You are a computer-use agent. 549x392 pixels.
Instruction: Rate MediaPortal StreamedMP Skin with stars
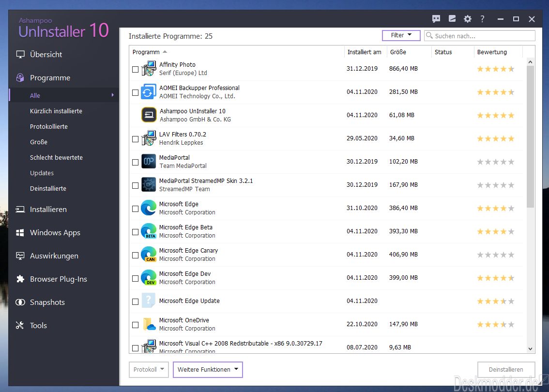[x=495, y=185]
